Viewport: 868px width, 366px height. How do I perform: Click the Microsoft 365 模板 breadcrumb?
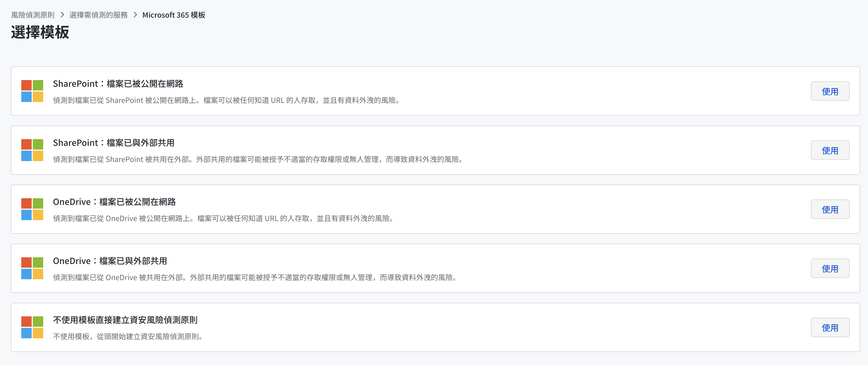[x=174, y=15]
